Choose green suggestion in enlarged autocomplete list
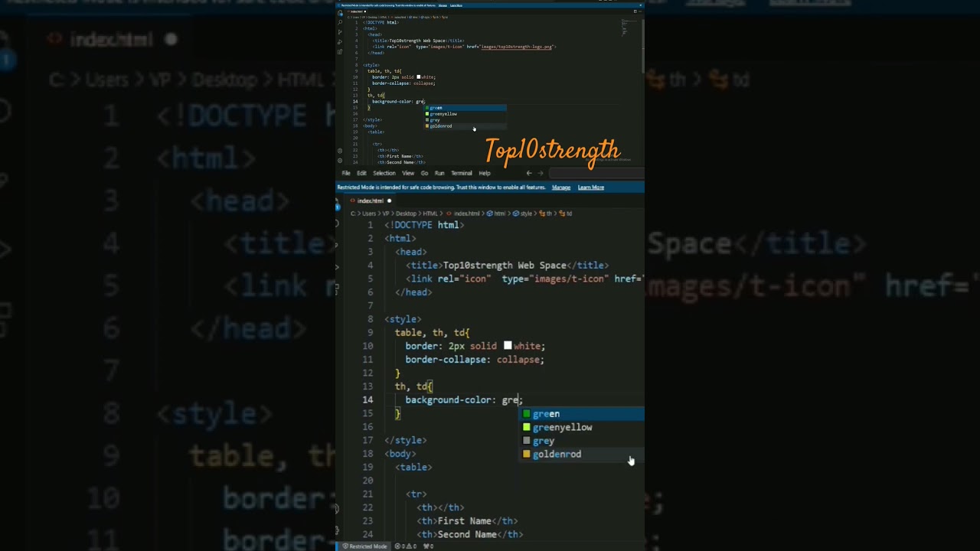This screenshot has width=980, height=551. [583, 414]
